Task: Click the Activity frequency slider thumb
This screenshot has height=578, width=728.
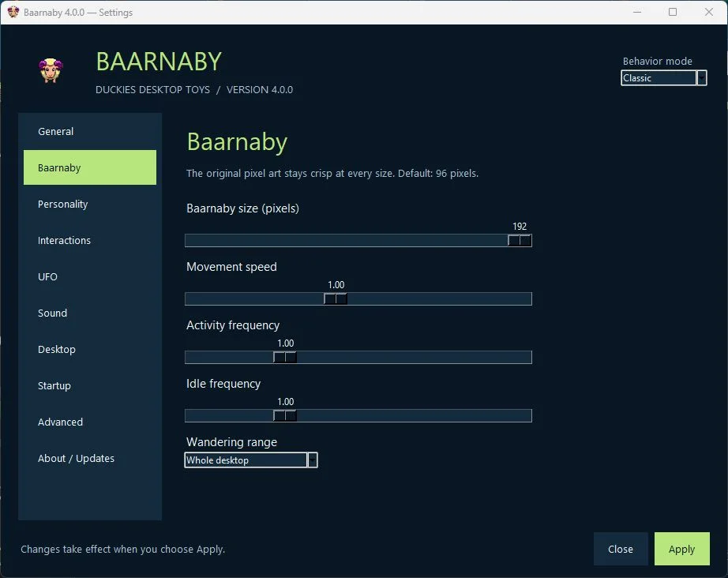Action: click(284, 358)
